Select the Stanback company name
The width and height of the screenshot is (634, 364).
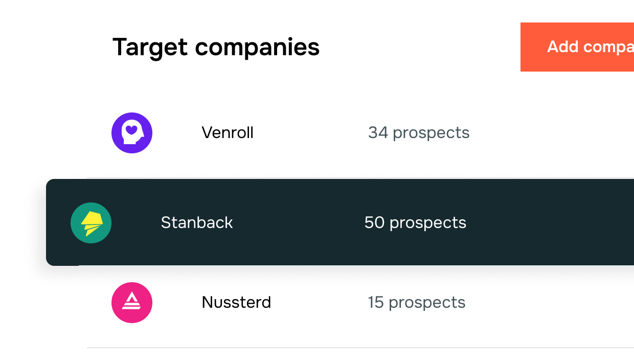click(197, 223)
